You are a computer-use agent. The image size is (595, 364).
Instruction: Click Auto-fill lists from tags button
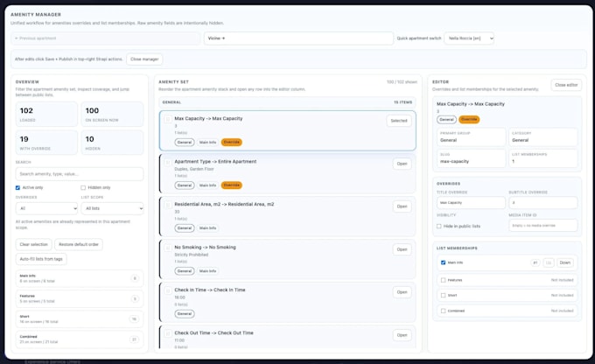pyautogui.click(x=41, y=259)
